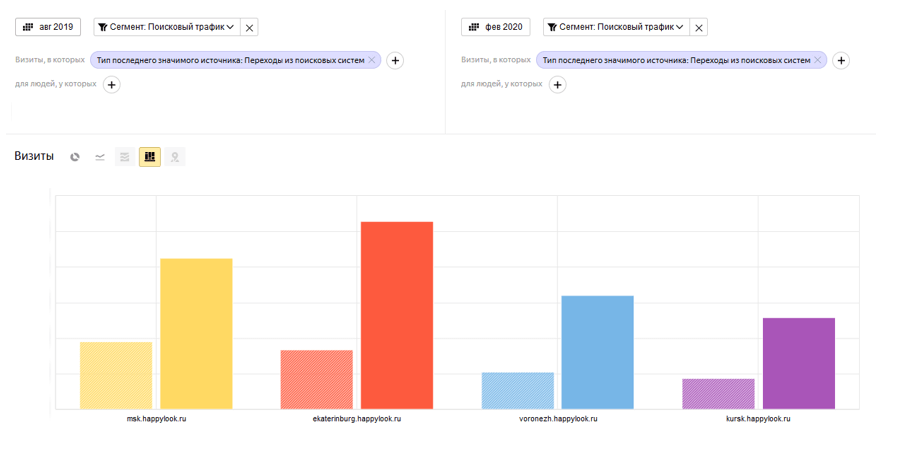Delete left Переходы из поисковых систем filter chip
The width and height of the screenshot is (915, 453).
point(372,60)
